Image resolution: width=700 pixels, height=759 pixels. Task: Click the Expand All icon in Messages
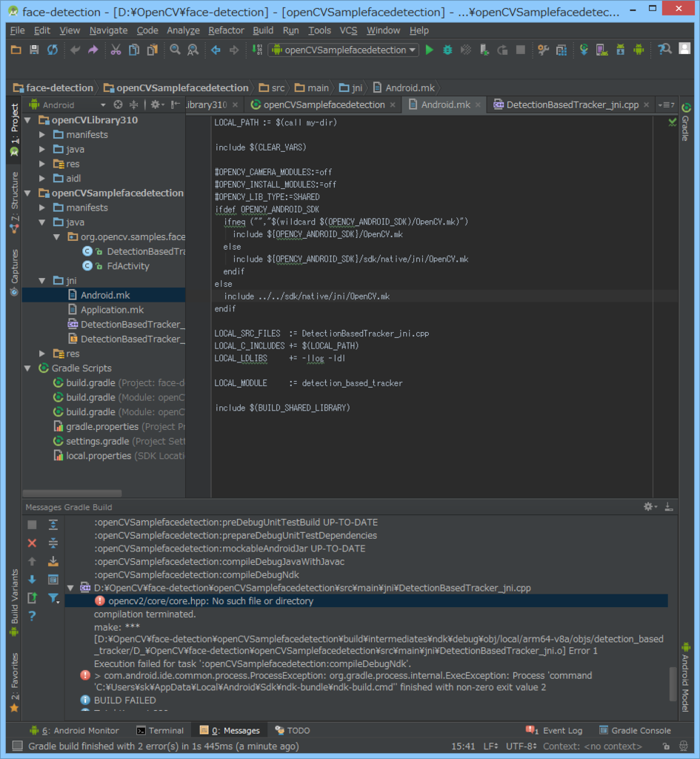53,525
